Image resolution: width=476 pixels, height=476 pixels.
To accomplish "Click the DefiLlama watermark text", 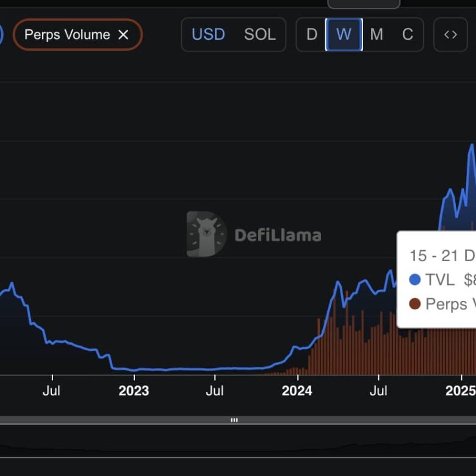I will (278, 235).
